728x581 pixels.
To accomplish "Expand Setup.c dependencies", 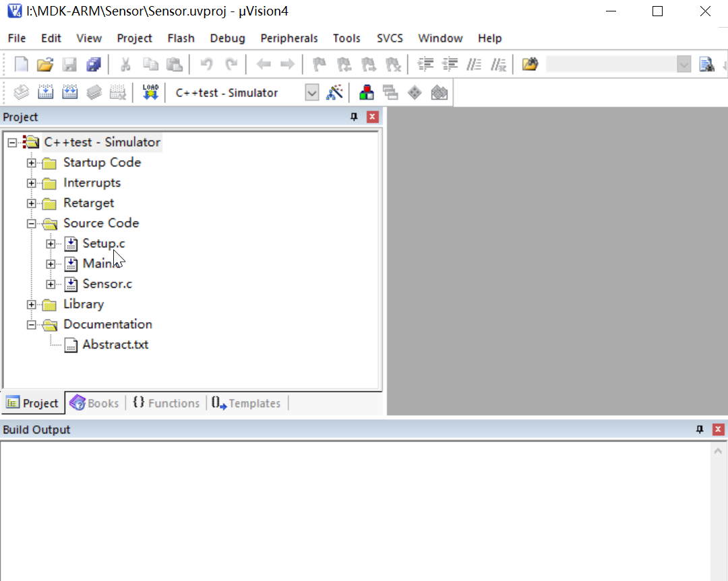I will (51, 244).
